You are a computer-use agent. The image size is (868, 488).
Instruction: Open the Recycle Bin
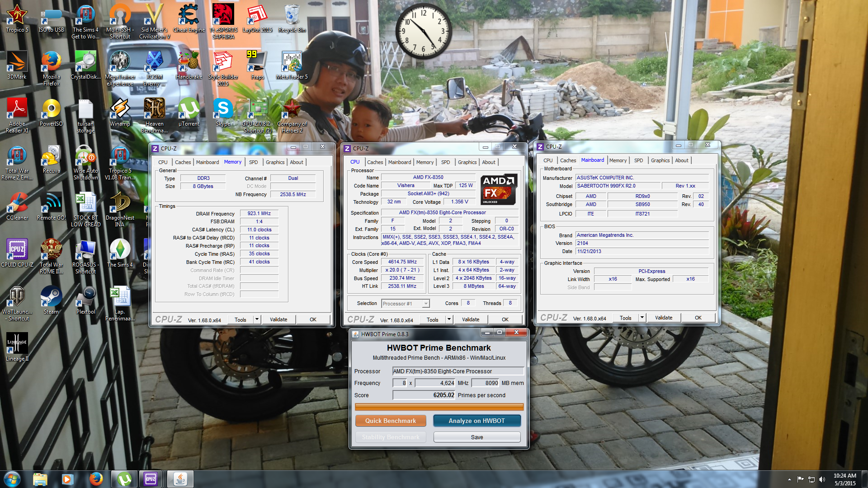[x=292, y=19]
